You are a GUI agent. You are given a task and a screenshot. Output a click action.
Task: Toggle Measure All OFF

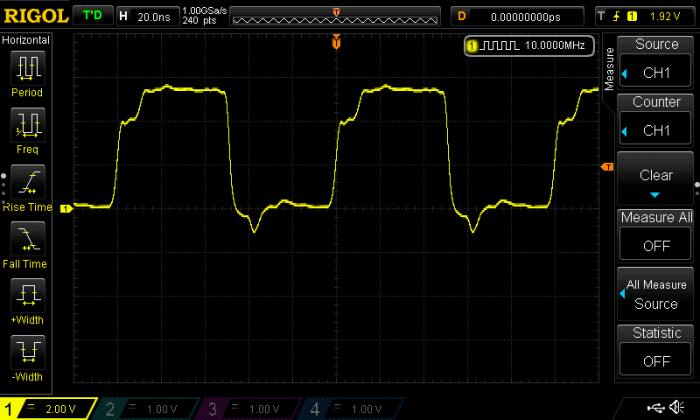point(655,235)
